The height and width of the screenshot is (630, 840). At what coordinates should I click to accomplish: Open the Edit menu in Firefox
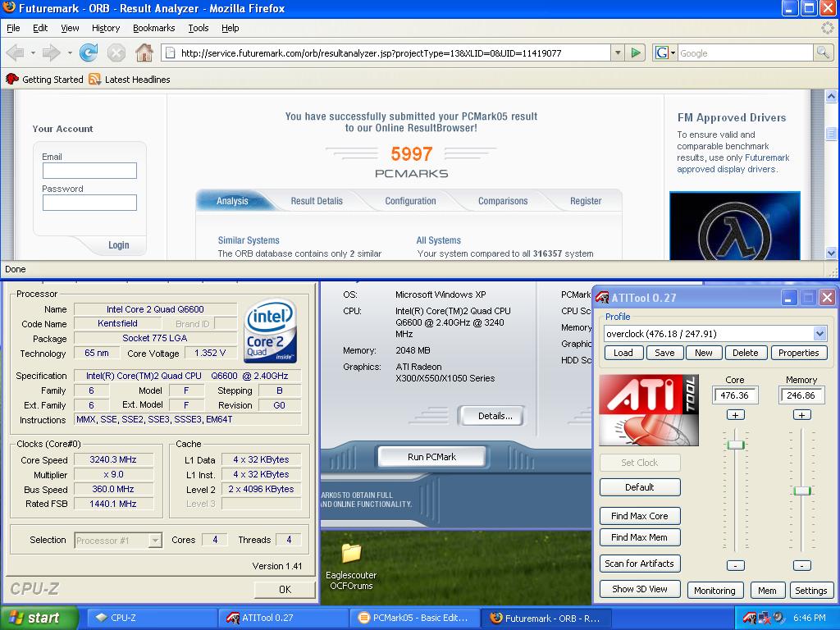click(x=40, y=28)
